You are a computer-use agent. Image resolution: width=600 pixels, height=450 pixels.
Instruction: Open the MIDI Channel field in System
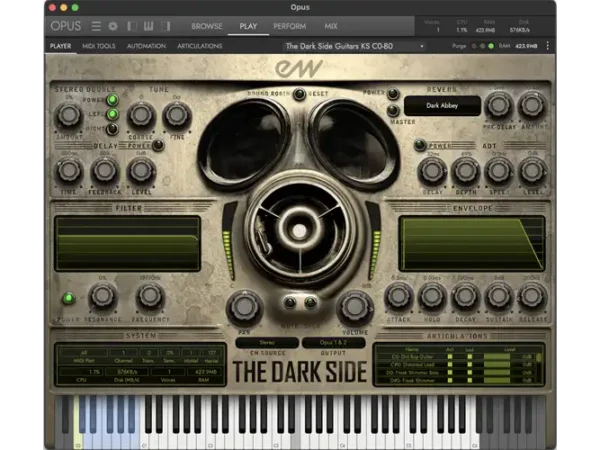123,352
